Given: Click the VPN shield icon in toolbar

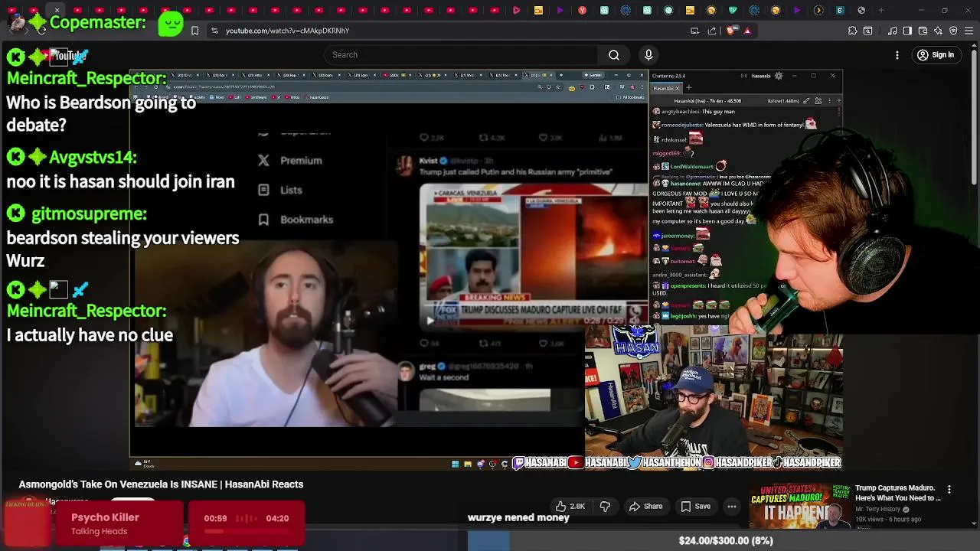Looking at the screenshot, I should click(x=953, y=31).
